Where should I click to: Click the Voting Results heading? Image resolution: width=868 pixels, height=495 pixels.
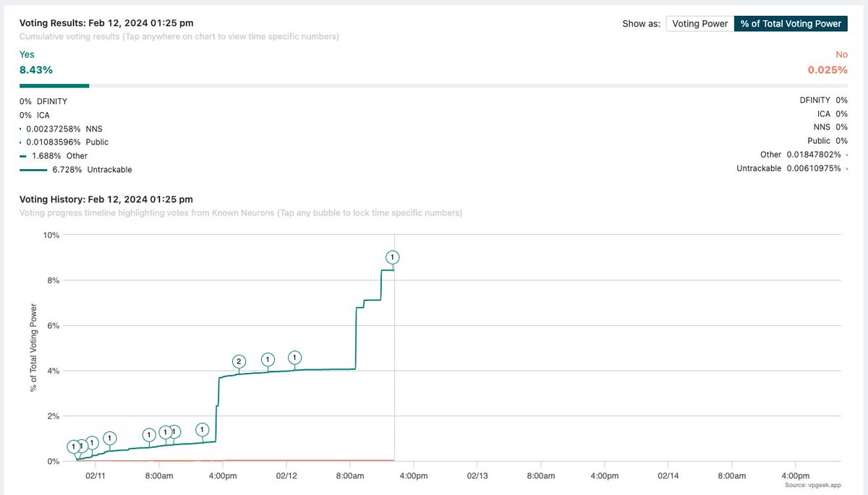tap(106, 23)
